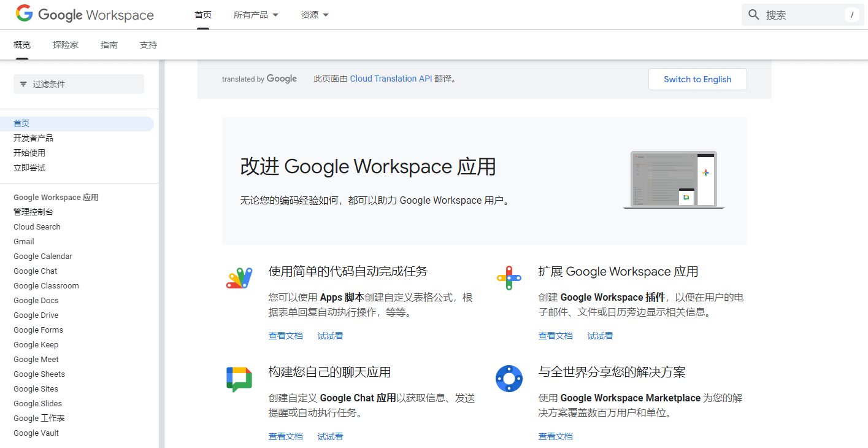Open Google Vault in the sidebar

tap(36, 433)
